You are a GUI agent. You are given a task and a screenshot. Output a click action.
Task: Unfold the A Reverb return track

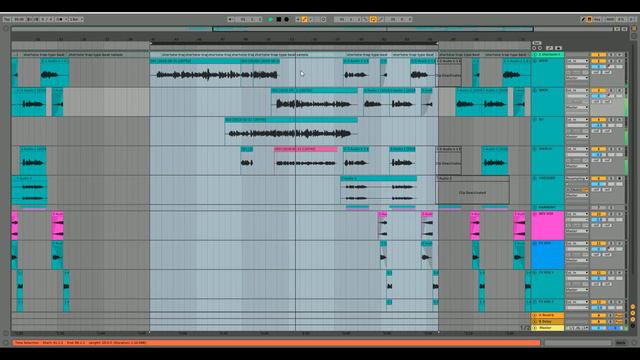pyautogui.click(x=535, y=316)
